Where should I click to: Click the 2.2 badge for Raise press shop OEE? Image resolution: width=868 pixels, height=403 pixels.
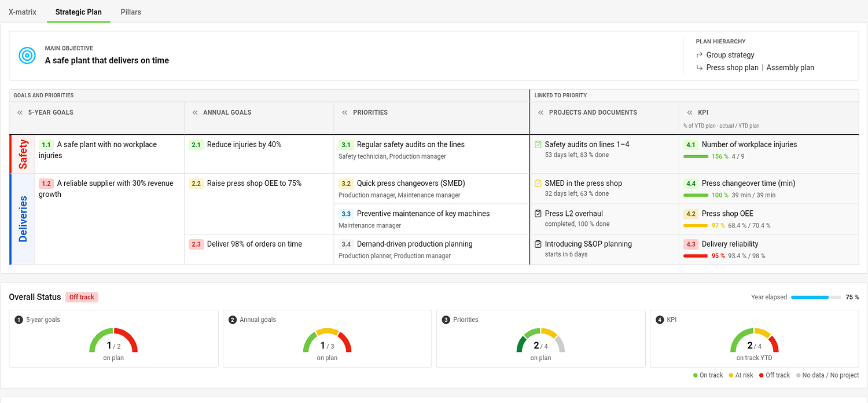click(x=196, y=184)
